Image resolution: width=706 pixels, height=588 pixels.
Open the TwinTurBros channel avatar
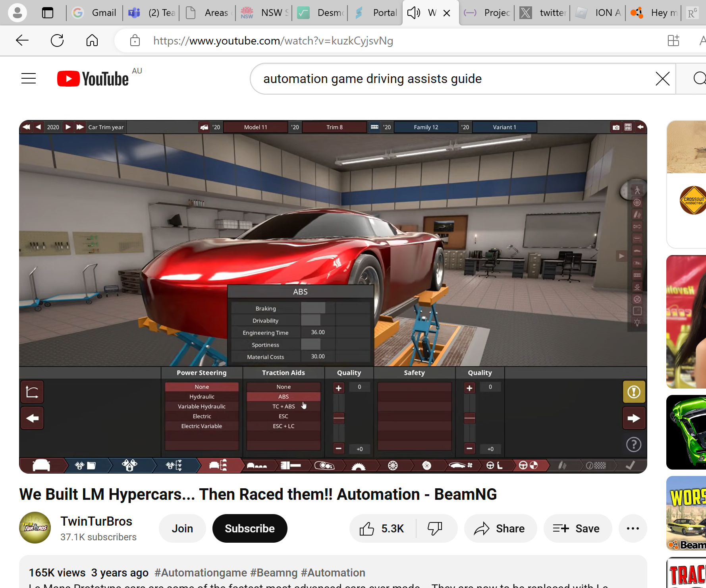35,528
